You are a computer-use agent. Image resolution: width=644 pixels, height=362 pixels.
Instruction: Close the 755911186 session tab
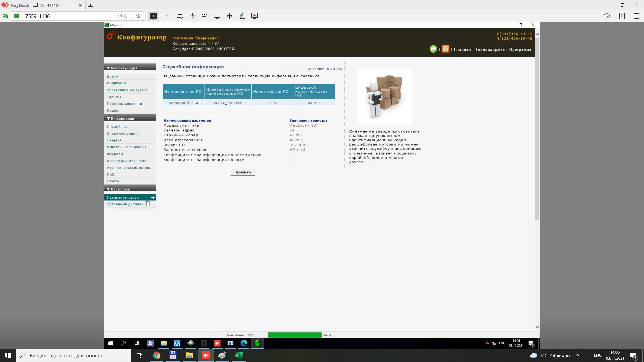pyautogui.click(x=80, y=5)
